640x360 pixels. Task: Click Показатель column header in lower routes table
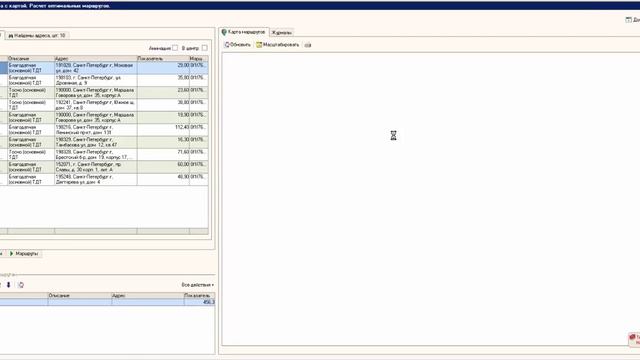[x=199, y=295]
